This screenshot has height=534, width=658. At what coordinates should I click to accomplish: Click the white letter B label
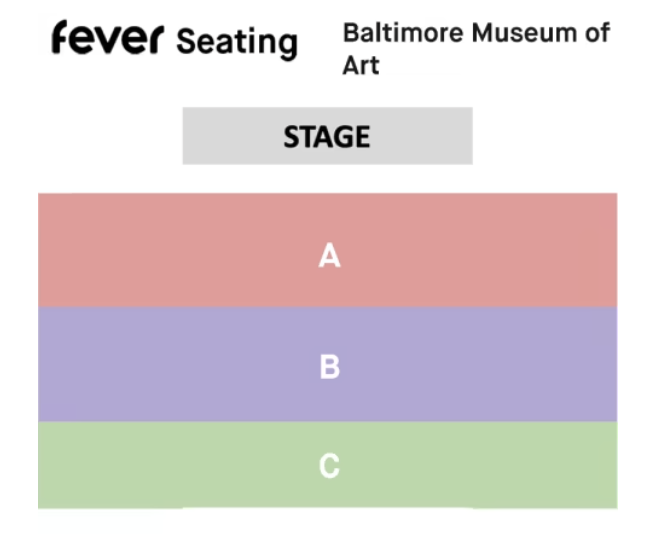point(329,367)
